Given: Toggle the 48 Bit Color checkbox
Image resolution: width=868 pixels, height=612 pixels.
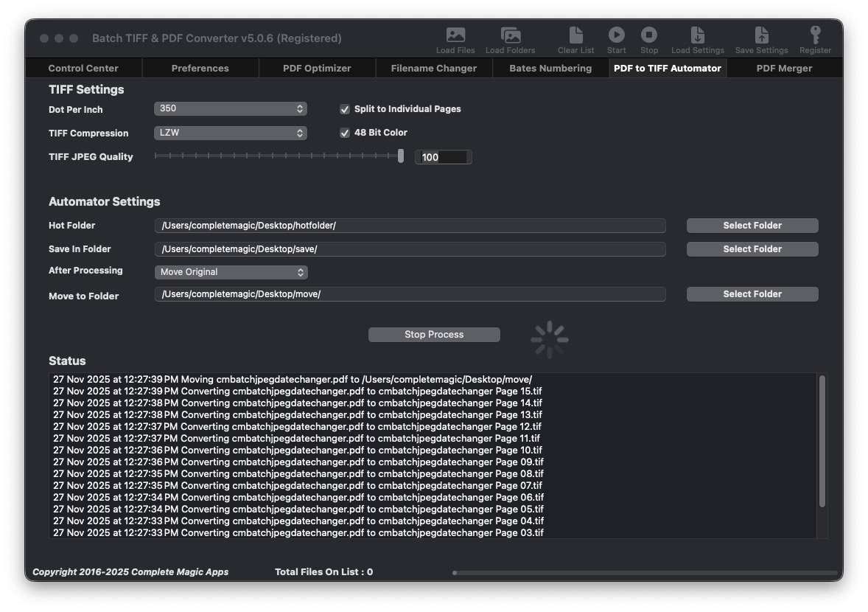Looking at the screenshot, I should tap(344, 133).
